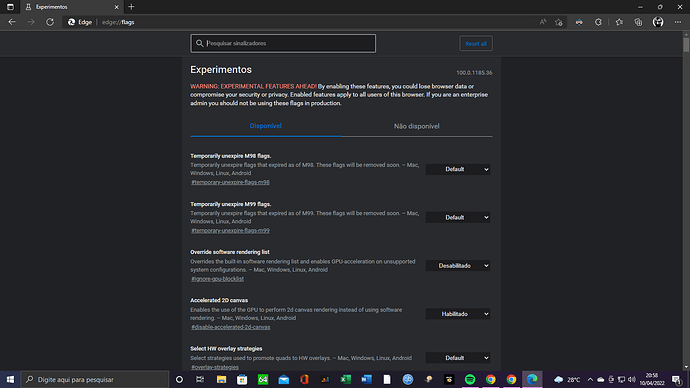Click the Read aloud icon in address bar
The width and height of the screenshot is (690, 388).
click(x=543, y=22)
